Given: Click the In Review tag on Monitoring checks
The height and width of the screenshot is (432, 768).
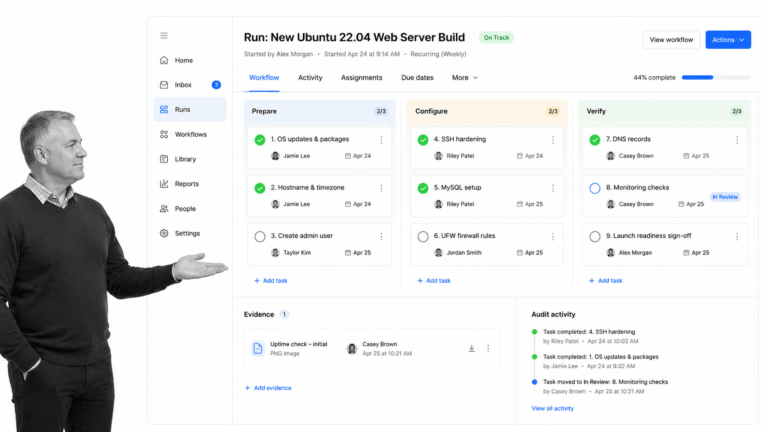Looking at the screenshot, I should [725, 197].
